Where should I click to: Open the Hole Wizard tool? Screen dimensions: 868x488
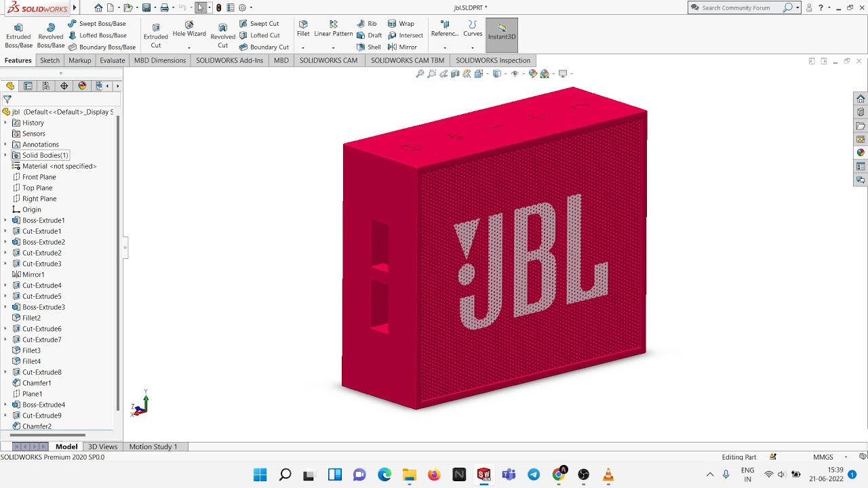[189, 30]
